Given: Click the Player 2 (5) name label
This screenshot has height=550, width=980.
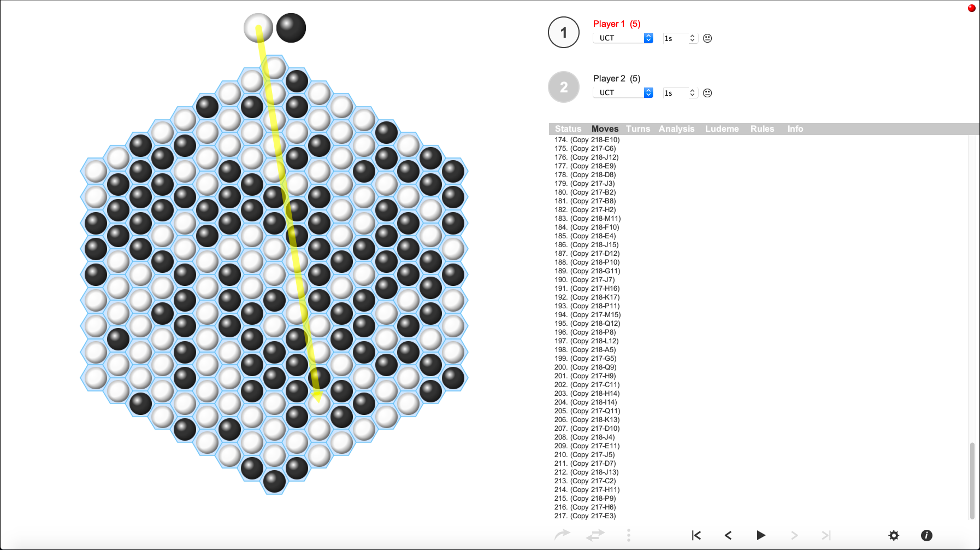Looking at the screenshot, I should pyautogui.click(x=617, y=79).
